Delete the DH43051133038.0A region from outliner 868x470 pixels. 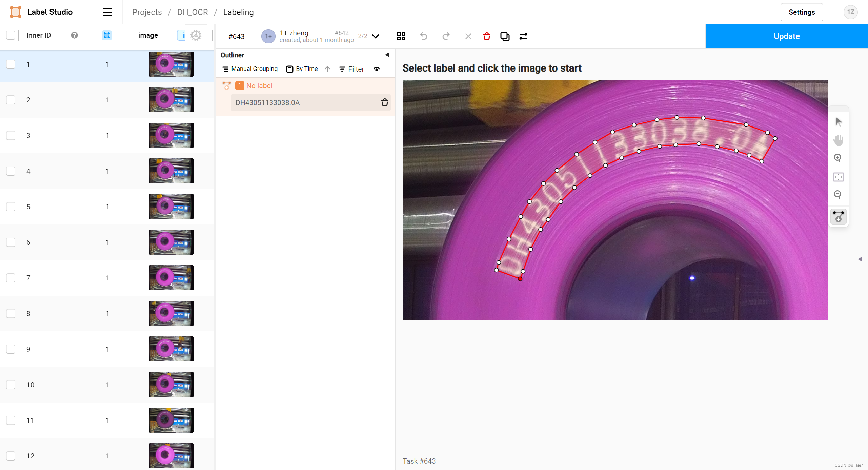[385, 102]
